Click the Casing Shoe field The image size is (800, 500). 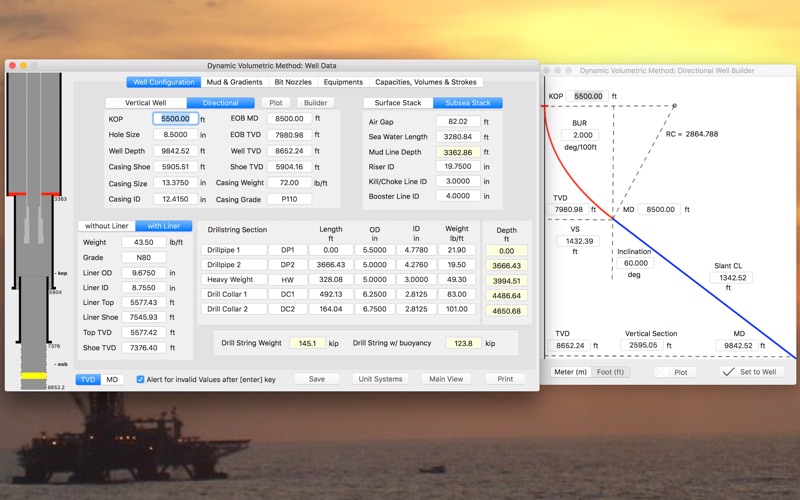(176, 167)
